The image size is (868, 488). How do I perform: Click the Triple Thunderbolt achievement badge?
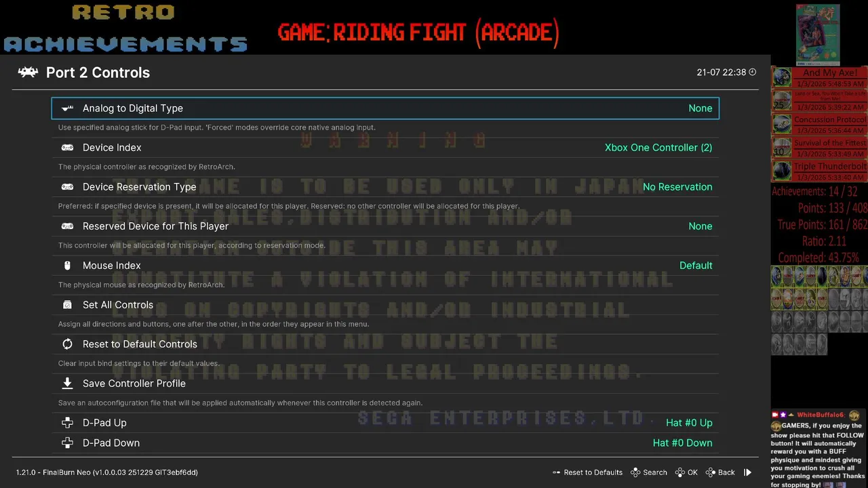[782, 171]
